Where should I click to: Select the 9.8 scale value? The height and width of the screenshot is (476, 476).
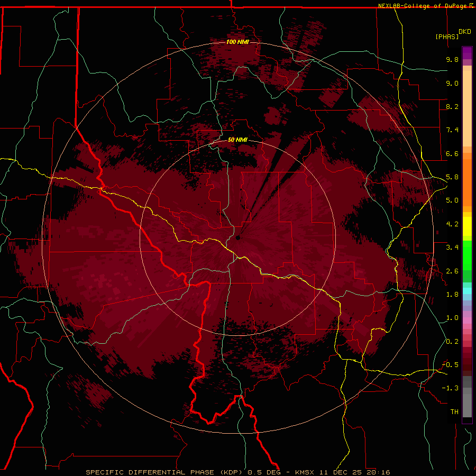pyautogui.click(x=452, y=59)
